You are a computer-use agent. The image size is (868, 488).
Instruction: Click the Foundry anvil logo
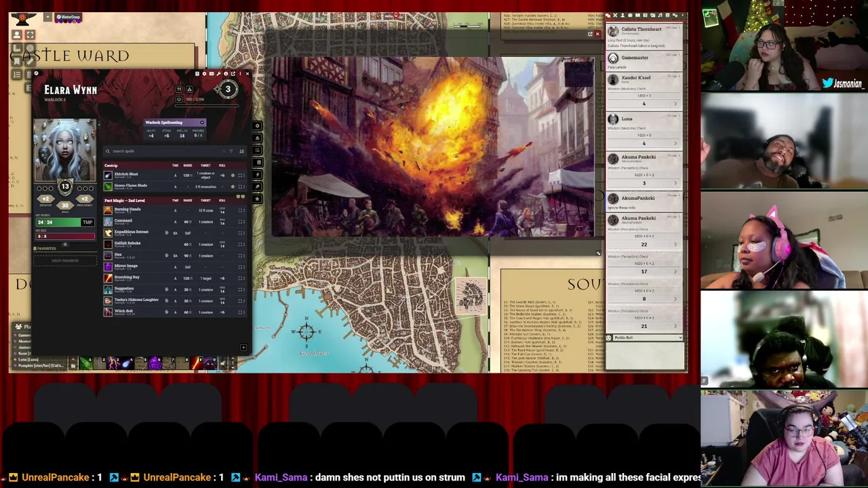(x=24, y=19)
